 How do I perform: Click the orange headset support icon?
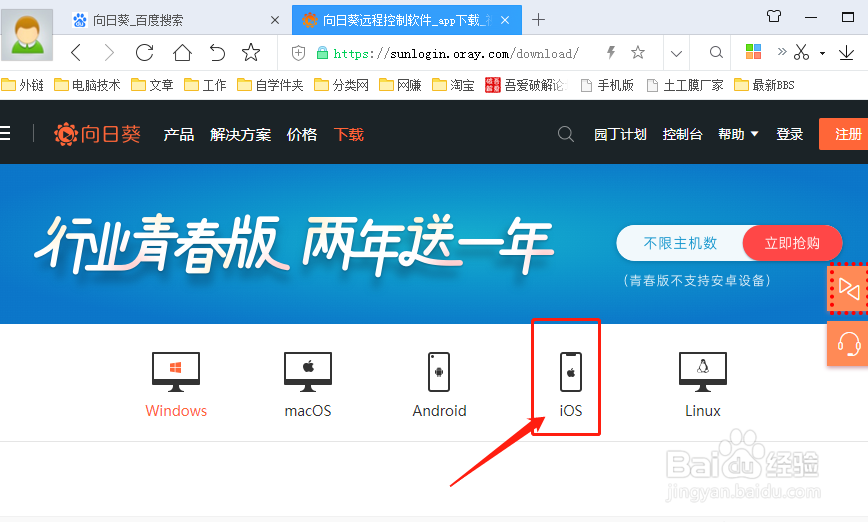point(848,344)
